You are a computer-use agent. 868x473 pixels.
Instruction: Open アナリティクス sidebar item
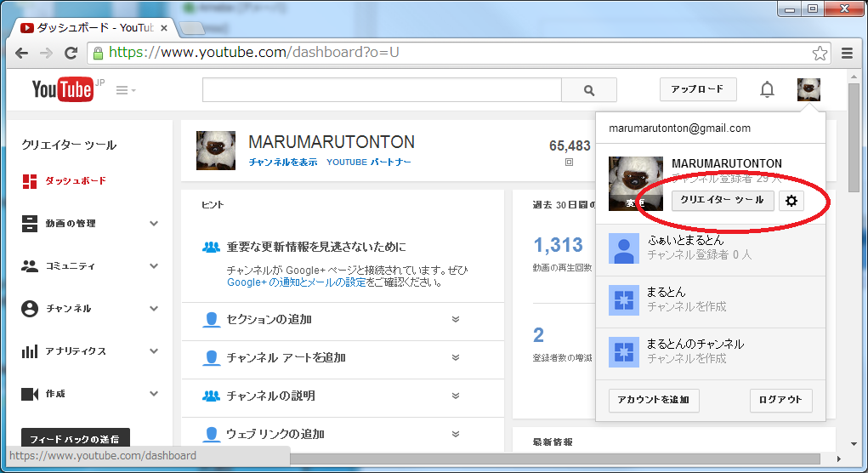pos(76,351)
